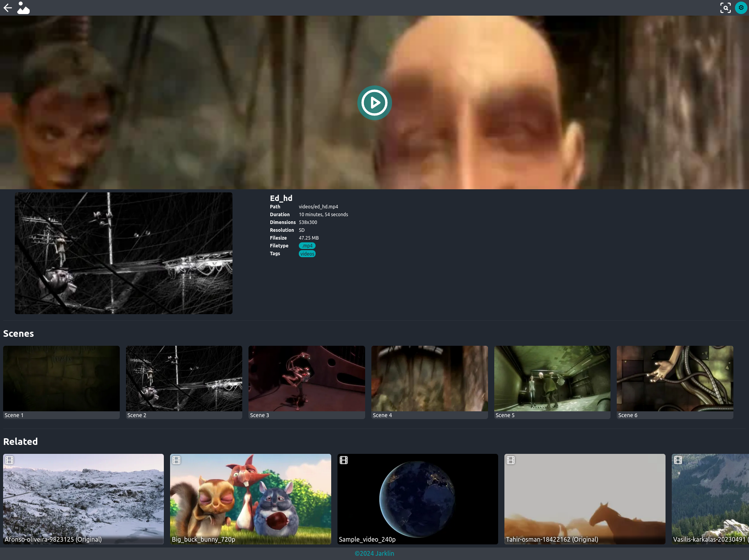Image resolution: width=749 pixels, height=560 pixels.
Task: Select the videos tag chip
Action: coord(307,253)
